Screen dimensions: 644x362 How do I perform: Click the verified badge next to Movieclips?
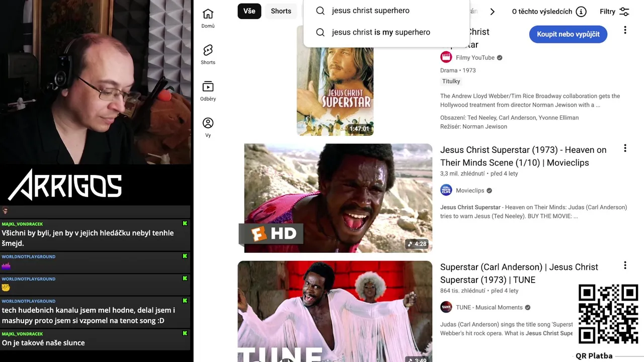click(x=489, y=191)
